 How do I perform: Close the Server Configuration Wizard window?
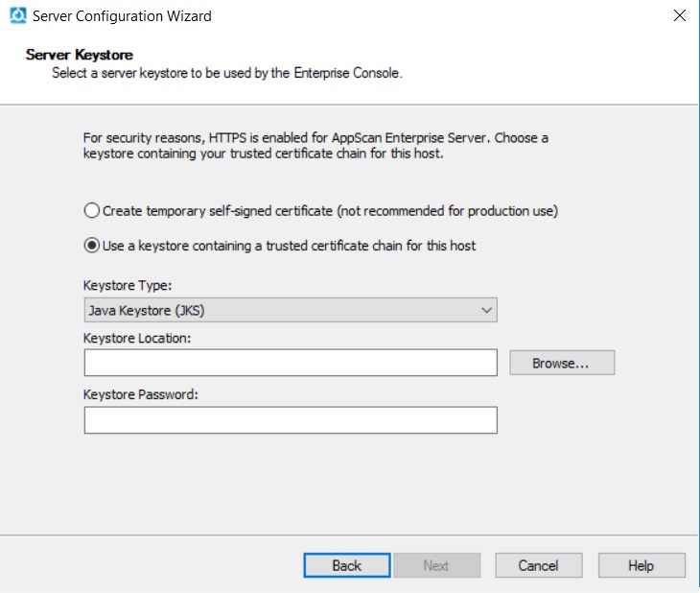680,15
